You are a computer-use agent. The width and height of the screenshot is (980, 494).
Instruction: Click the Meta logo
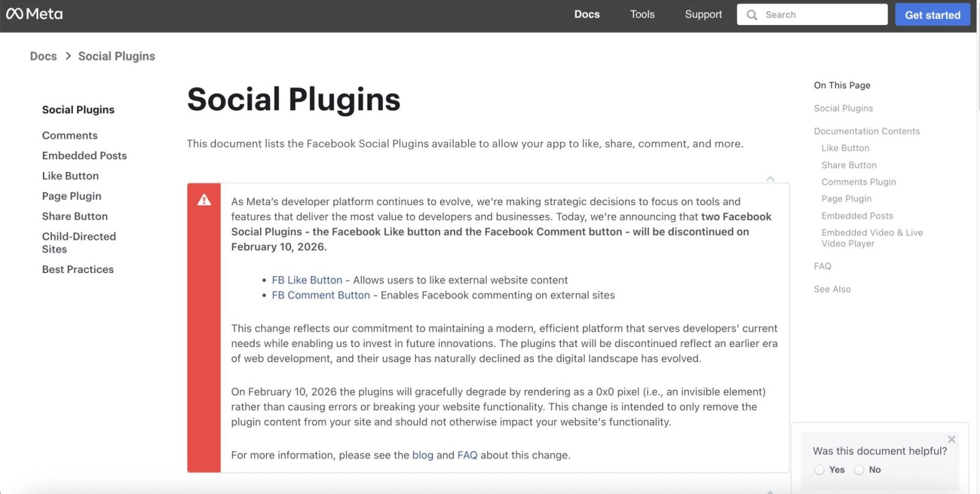coord(34,14)
